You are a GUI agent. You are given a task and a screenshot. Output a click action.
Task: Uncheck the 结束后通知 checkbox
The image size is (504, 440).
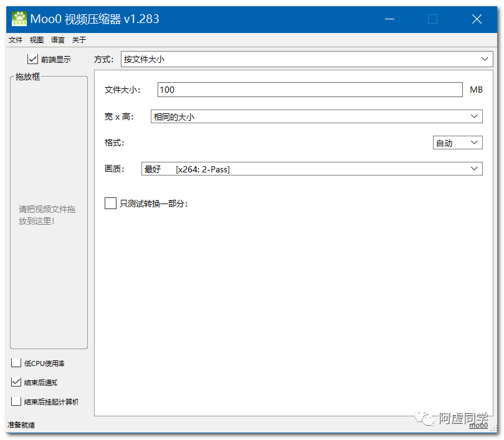16,382
